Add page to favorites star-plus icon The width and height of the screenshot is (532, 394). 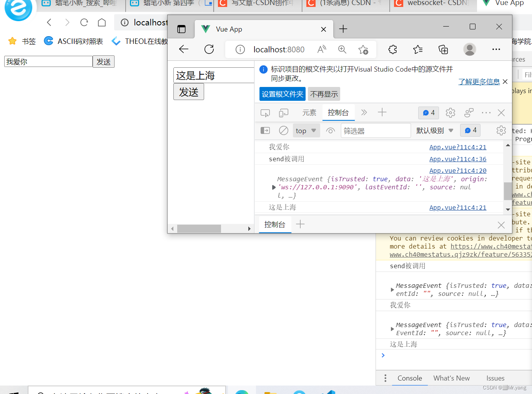click(363, 50)
